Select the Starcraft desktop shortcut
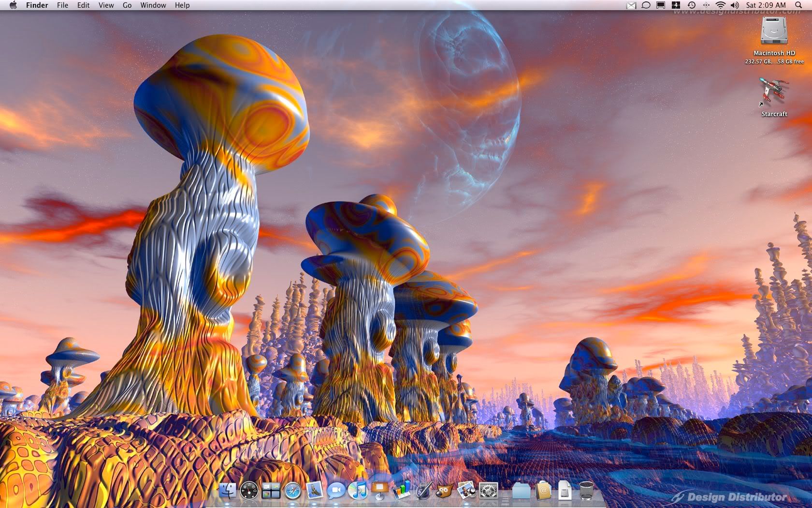This screenshot has height=508, width=812. tap(774, 91)
